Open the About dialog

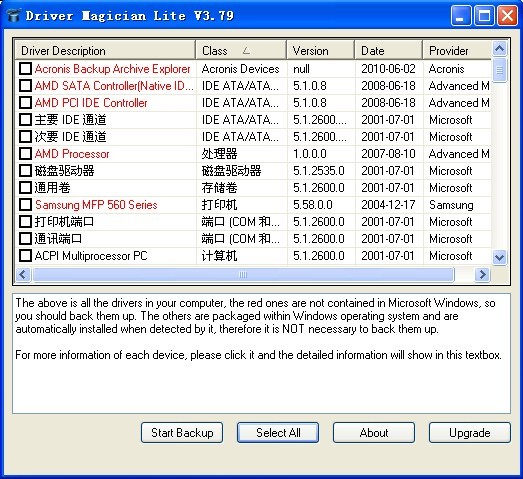point(374,433)
